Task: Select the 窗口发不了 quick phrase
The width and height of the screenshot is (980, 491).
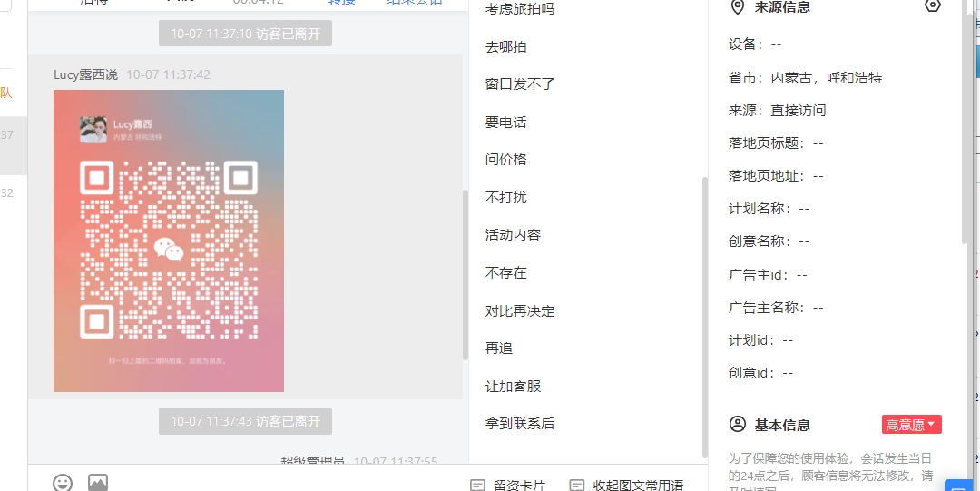Action: [519, 83]
